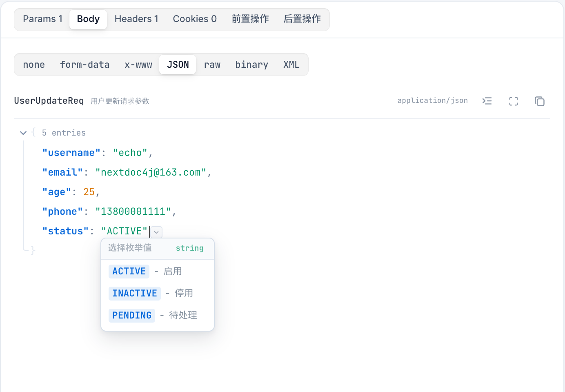Choose the form-data body type
This screenshot has height=392, width=565.
[85, 65]
